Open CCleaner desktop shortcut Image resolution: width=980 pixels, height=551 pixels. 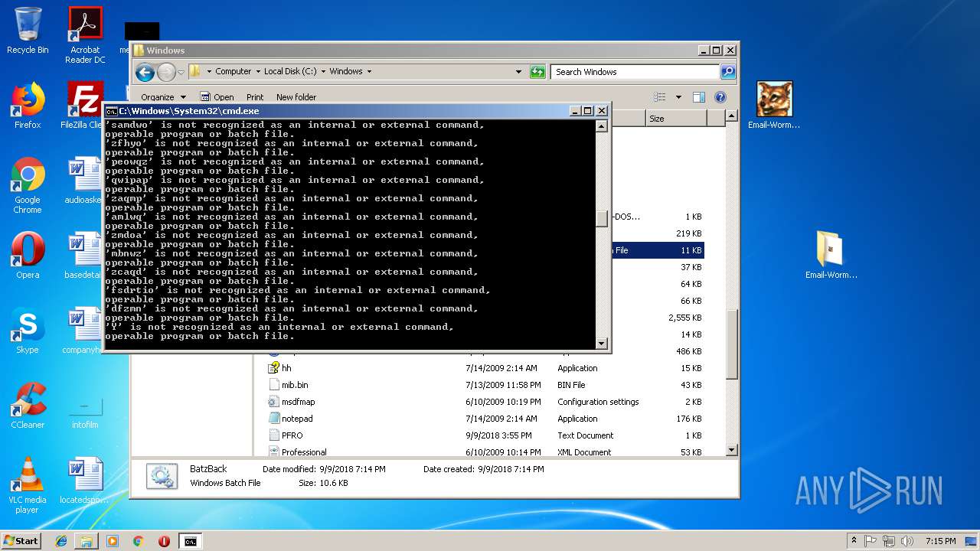click(x=28, y=406)
